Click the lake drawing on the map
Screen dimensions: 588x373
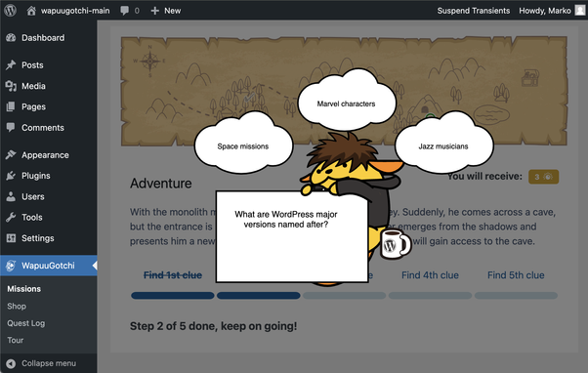pos(491,114)
